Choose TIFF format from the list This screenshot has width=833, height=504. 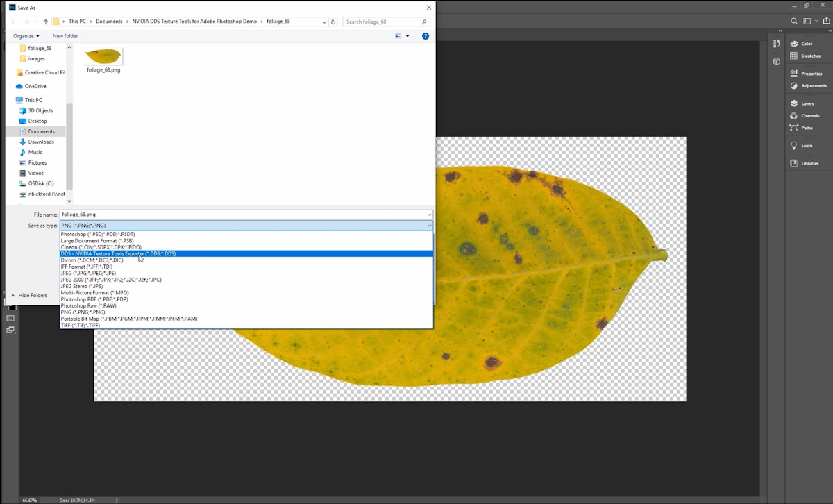(x=81, y=326)
